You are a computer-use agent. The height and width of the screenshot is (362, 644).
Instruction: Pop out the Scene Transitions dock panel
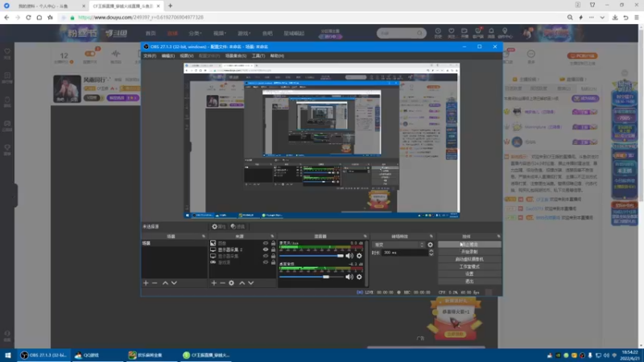click(x=431, y=237)
